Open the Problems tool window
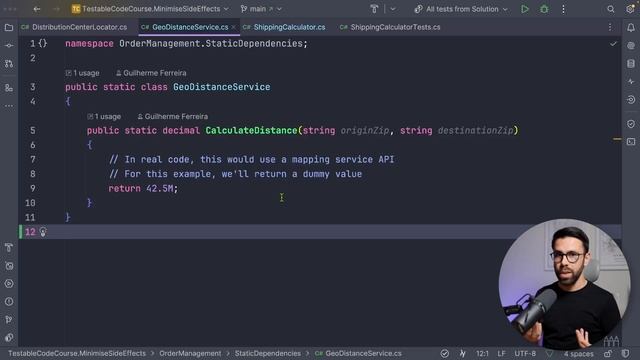This screenshot has width=640, height=360. [9, 302]
